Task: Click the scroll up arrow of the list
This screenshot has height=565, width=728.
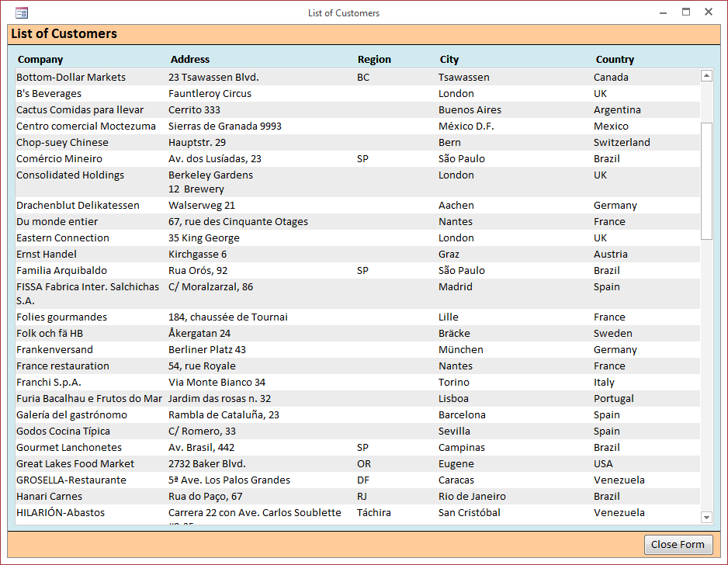Action: (x=706, y=75)
